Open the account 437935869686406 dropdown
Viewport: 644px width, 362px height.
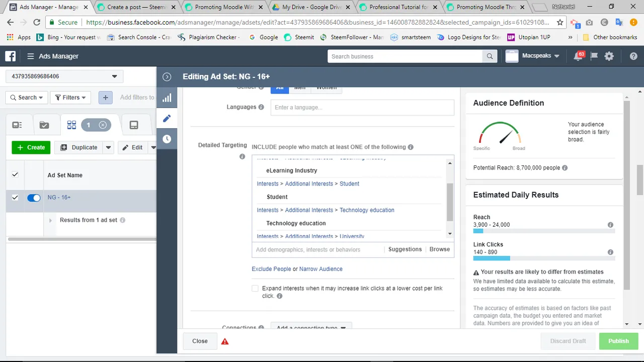click(64, 76)
